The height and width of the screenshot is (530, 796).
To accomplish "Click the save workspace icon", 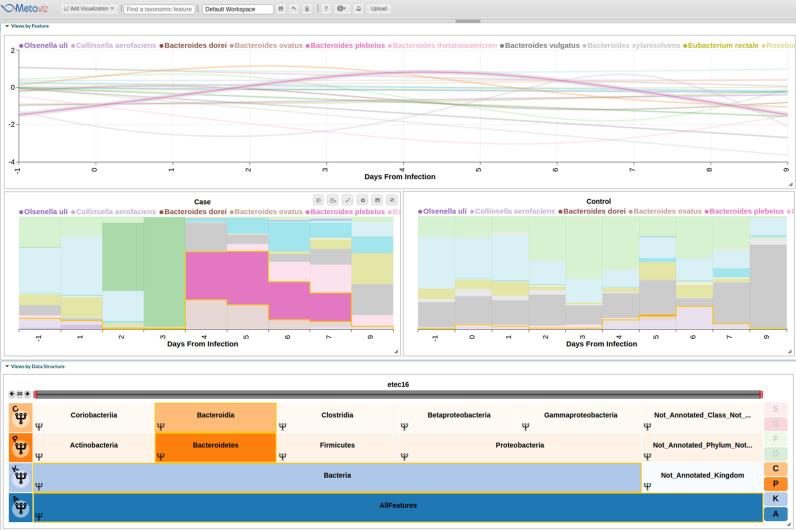I will point(281,9).
